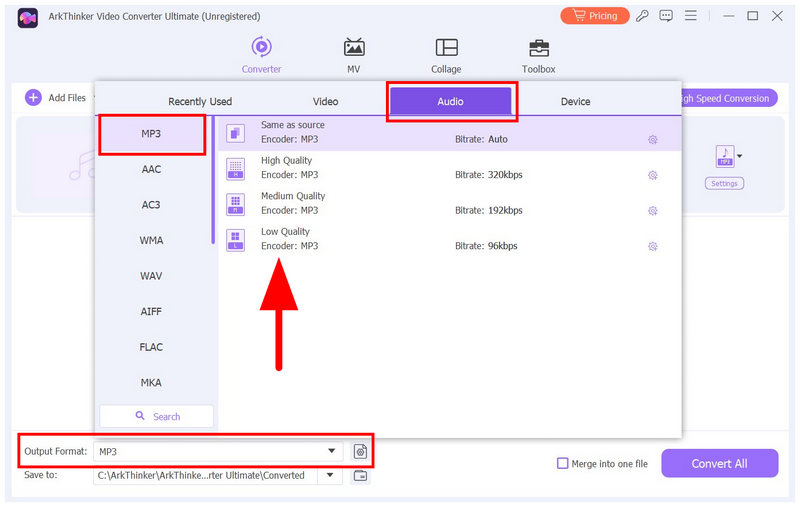Select the Audio tab
This screenshot has height=507, width=800.
(x=451, y=101)
